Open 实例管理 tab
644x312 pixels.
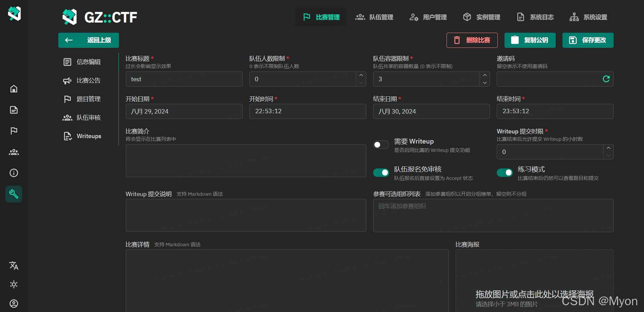pyautogui.click(x=481, y=17)
